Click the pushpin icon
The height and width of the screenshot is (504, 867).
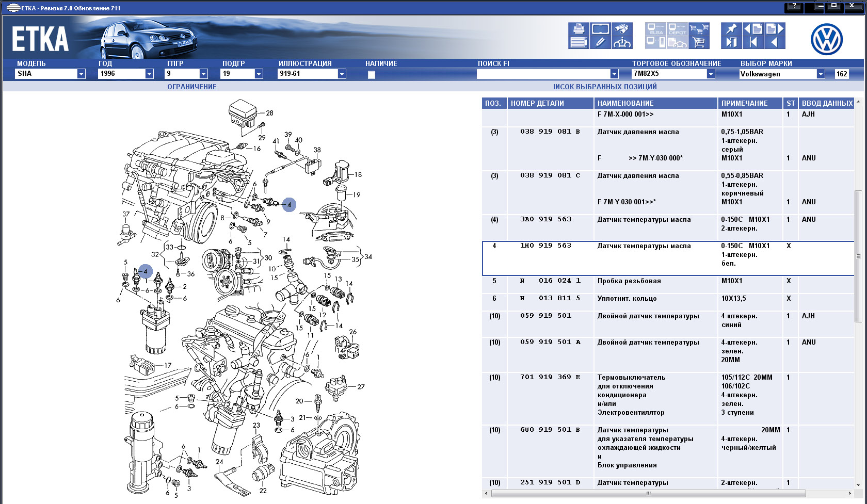(731, 29)
